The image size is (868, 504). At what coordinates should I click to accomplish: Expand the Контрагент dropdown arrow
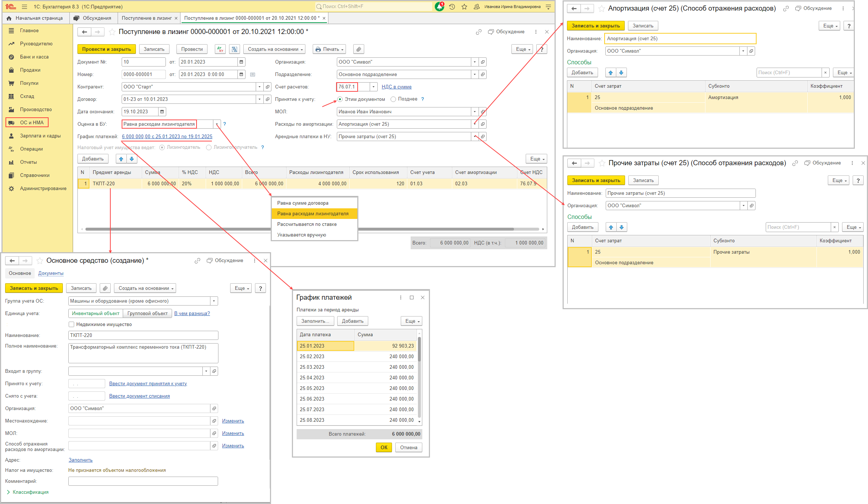[260, 87]
